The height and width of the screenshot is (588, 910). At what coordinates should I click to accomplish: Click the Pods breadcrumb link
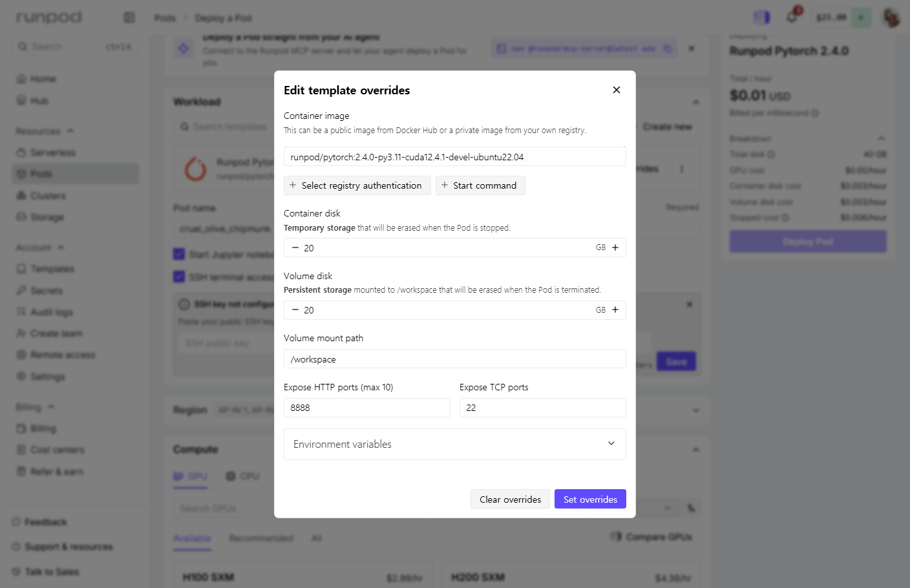(x=165, y=18)
